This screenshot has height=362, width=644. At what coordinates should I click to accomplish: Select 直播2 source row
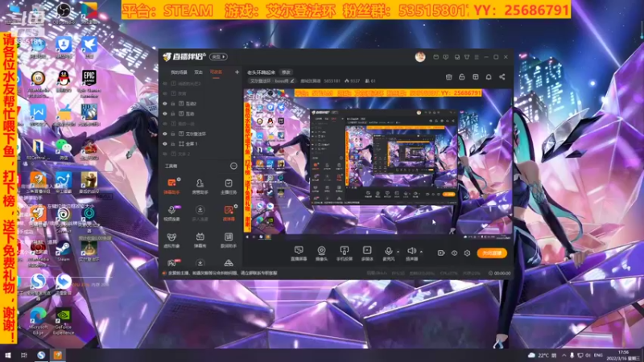click(x=201, y=104)
